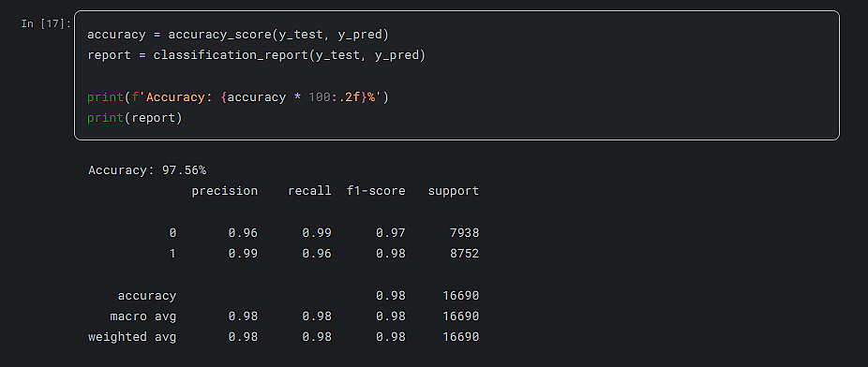Viewport: 868px width, 367px height.
Task: Click the support value 7938
Action: click(x=464, y=233)
